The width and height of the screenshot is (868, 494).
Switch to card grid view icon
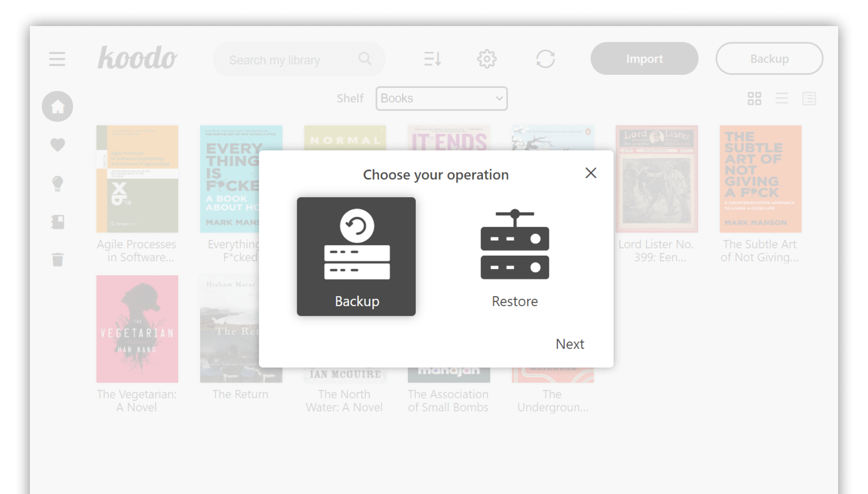click(754, 99)
